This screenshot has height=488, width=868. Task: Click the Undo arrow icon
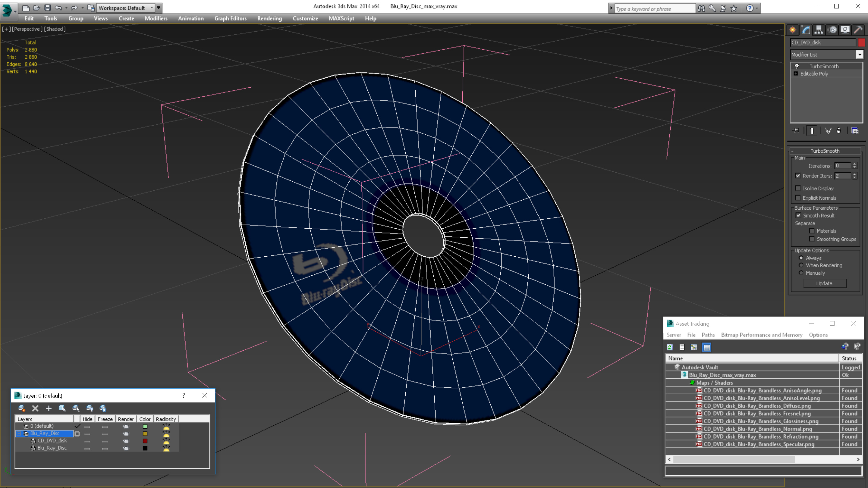tap(58, 8)
